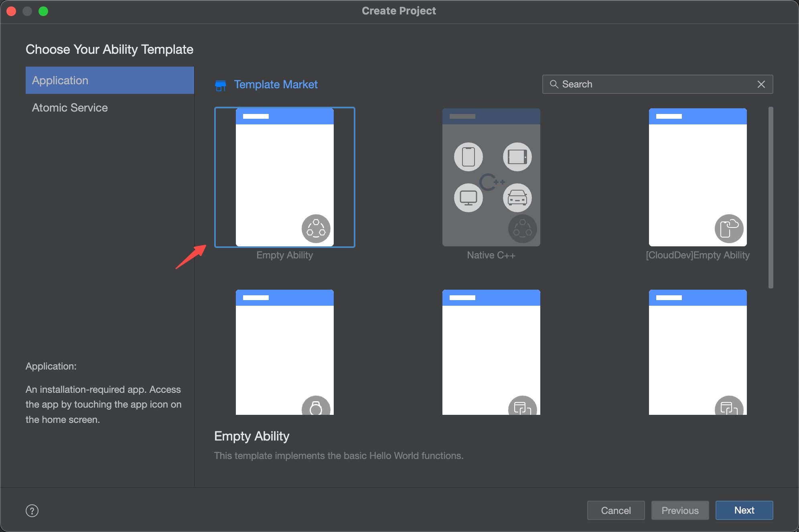Select the Application category

(110, 80)
